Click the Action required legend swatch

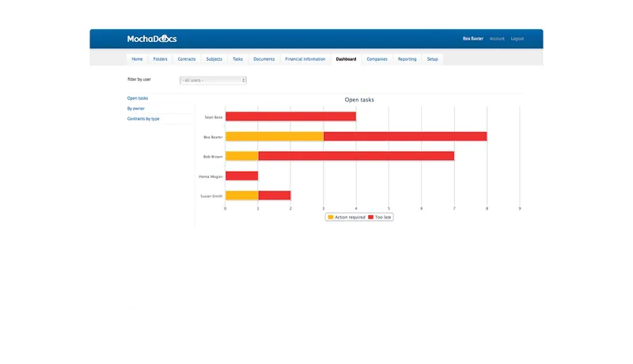coord(331,217)
